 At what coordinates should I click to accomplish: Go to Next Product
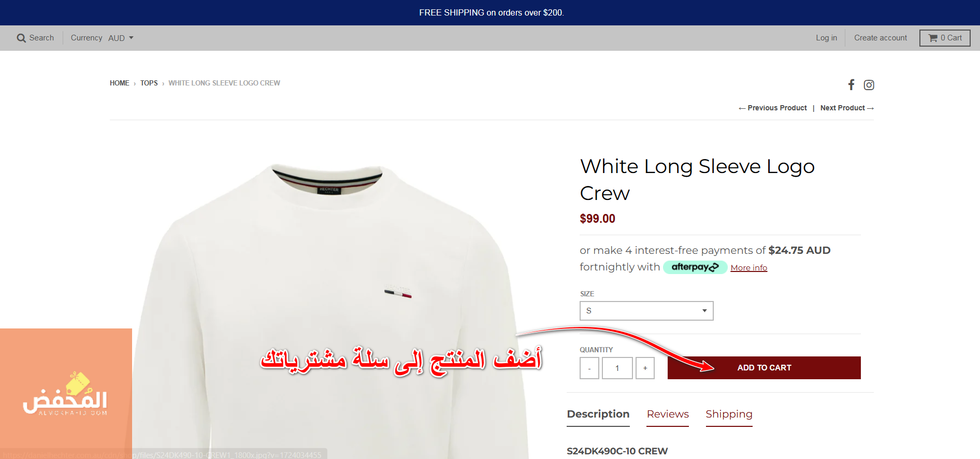coord(847,108)
